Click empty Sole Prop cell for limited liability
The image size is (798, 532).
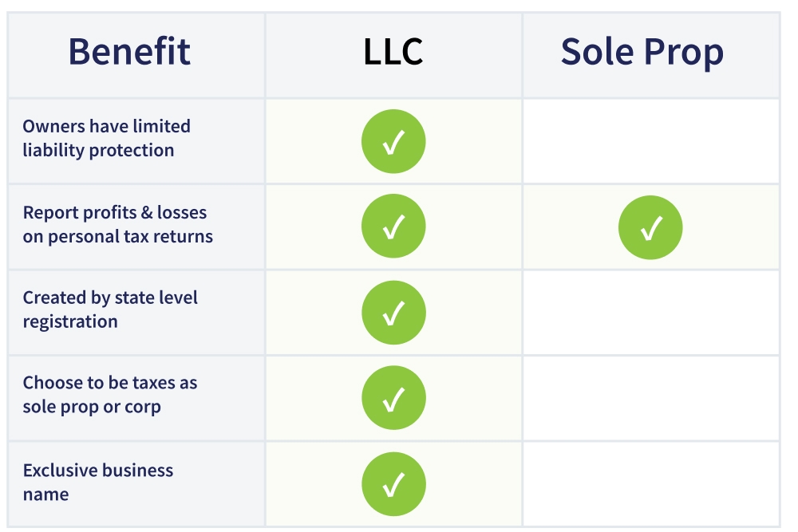click(650, 142)
